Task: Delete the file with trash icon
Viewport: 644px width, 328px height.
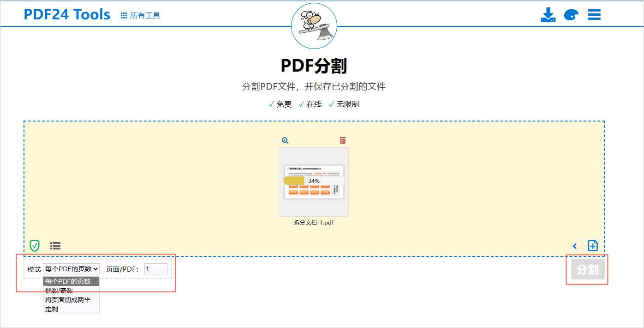Action: (x=343, y=140)
